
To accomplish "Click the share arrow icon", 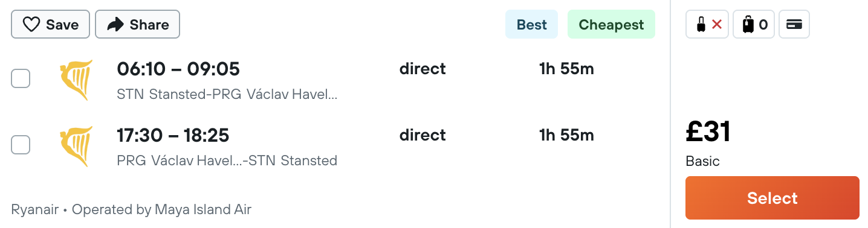I will coord(115,25).
